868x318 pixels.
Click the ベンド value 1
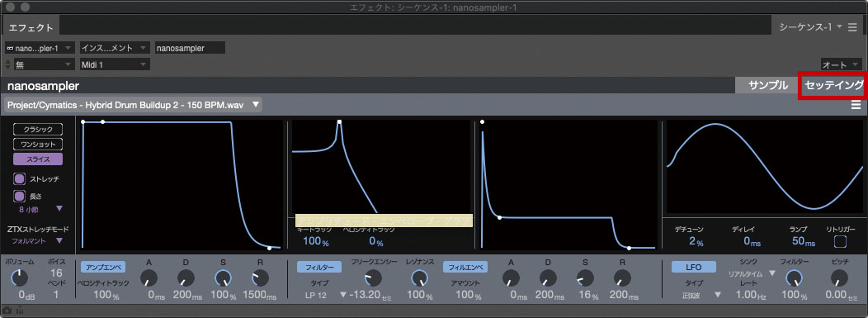56,294
